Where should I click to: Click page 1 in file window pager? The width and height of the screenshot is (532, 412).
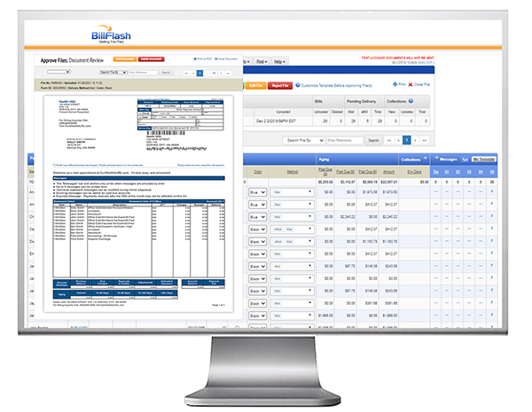click(406, 140)
